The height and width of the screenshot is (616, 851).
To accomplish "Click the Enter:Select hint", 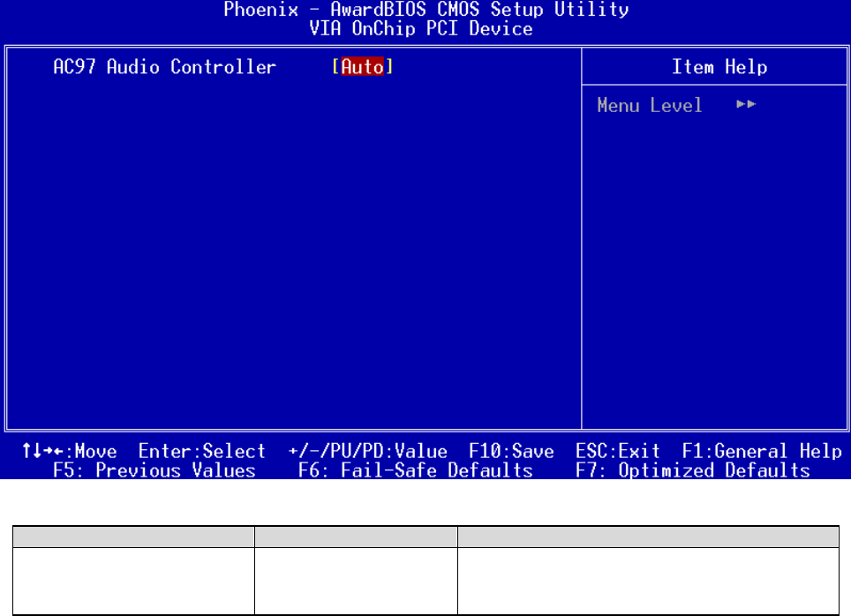I will tap(202, 450).
